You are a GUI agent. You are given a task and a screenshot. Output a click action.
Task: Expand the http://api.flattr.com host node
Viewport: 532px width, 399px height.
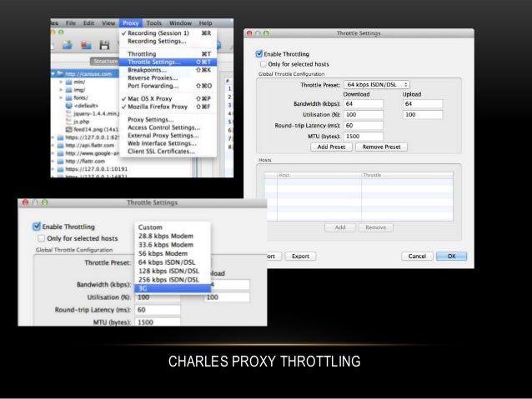pos(53,145)
